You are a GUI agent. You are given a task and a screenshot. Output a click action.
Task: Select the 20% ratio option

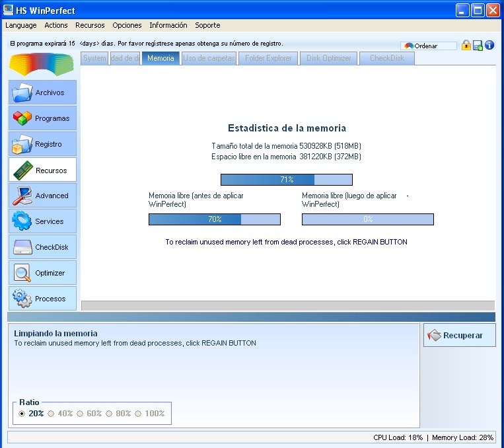(22, 414)
